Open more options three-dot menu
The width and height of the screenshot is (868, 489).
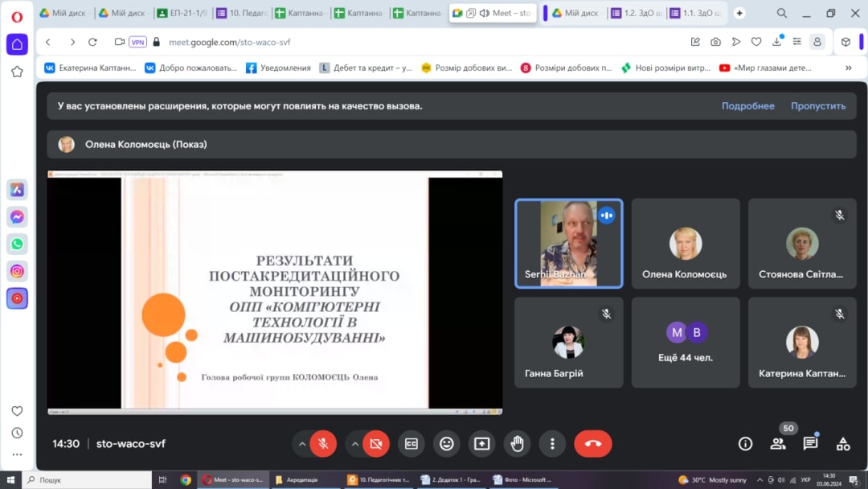tap(552, 444)
